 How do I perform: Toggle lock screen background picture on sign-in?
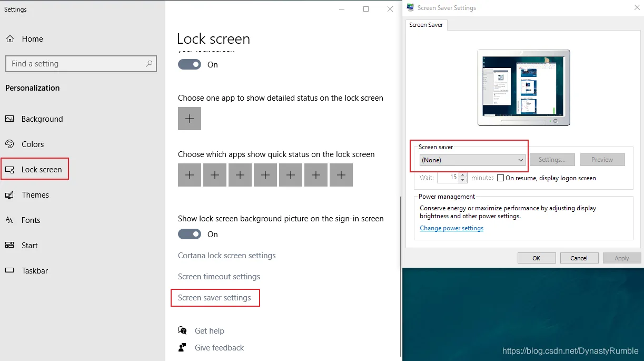click(x=190, y=234)
